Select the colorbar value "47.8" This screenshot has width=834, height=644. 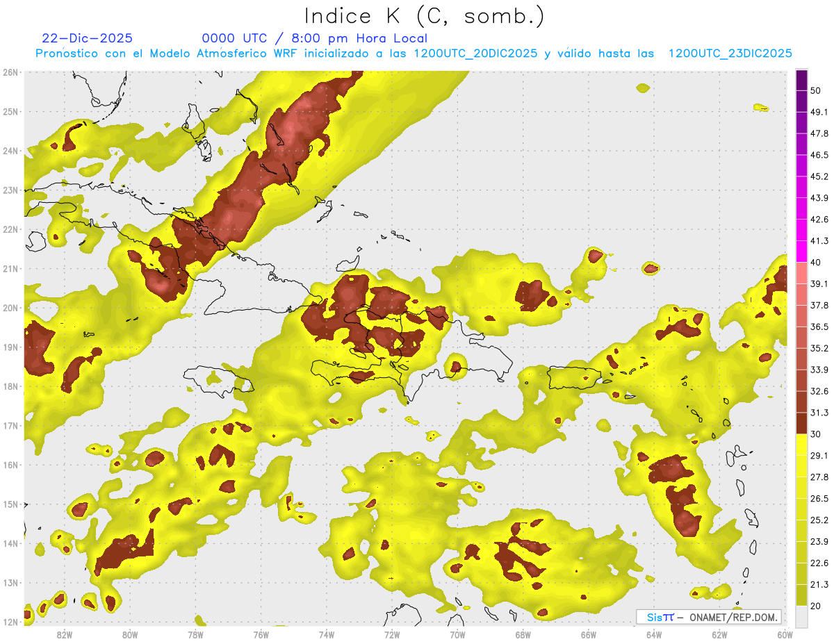pos(819,134)
